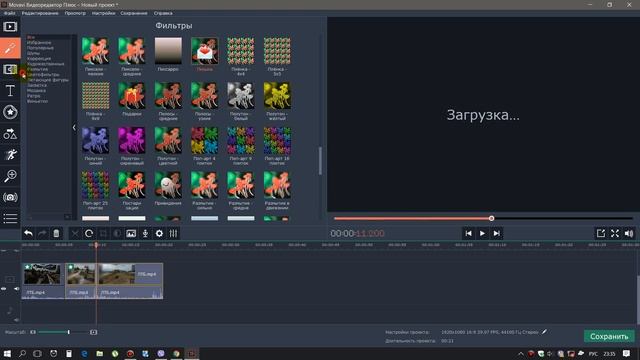Click the filters list vertical scrollbar
Viewport: 640px width, 360px height.
tap(320, 161)
